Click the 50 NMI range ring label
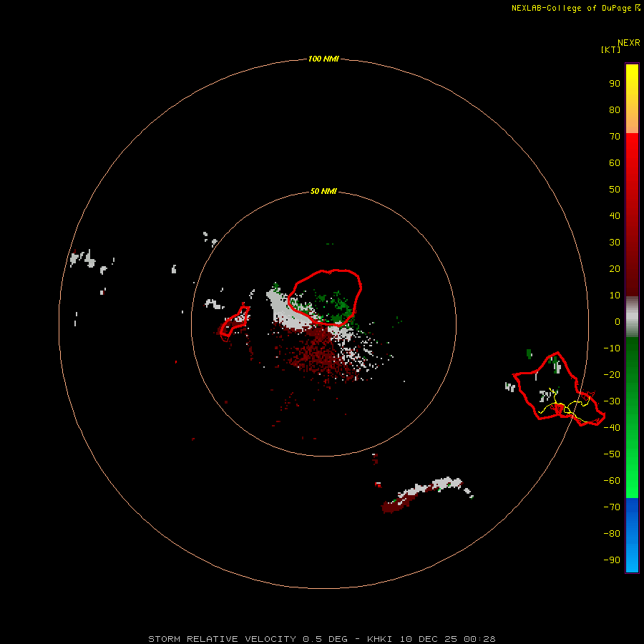Image resolution: width=644 pixels, height=644 pixels. click(x=323, y=191)
